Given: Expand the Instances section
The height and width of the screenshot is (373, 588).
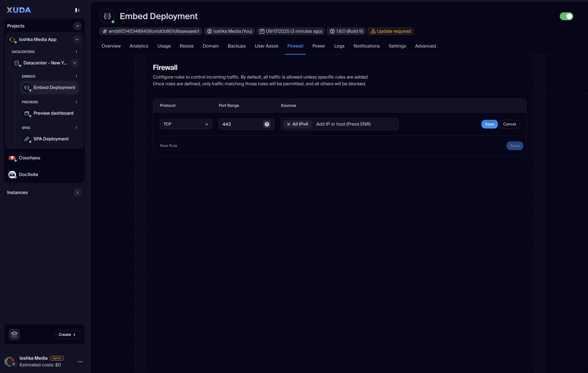Looking at the screenshot, I should (77, 192).
